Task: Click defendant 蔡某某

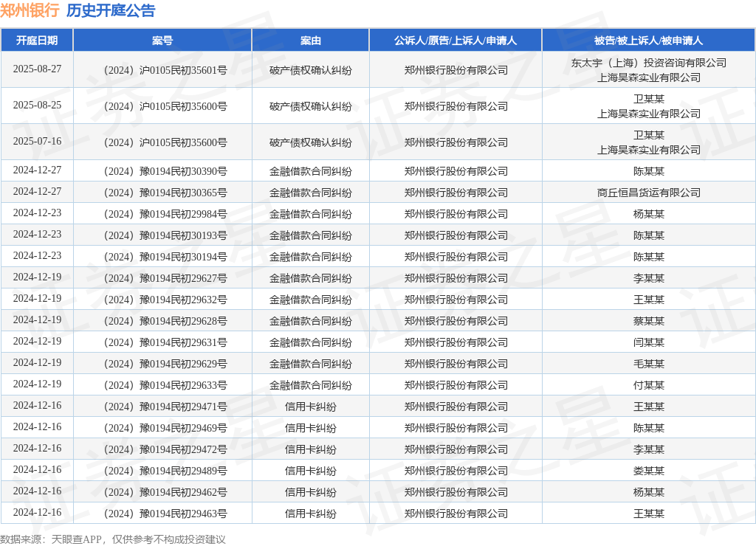Action: [x=648, y=321]
